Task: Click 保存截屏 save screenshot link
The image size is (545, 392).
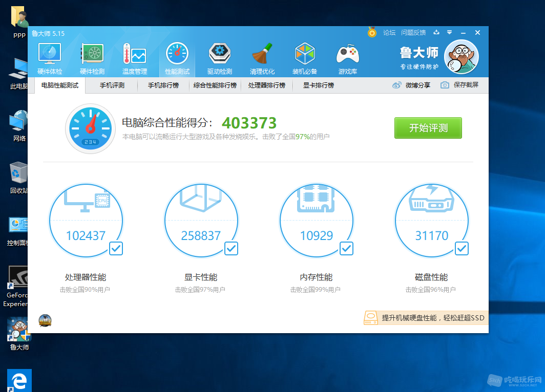Action: coord(466,85)
